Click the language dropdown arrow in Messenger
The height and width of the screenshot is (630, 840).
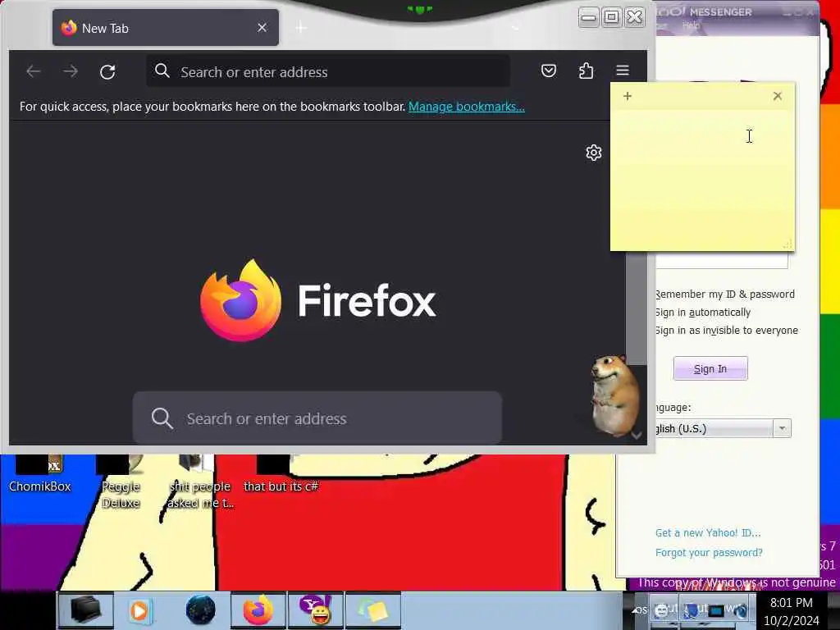coord(782,428)
